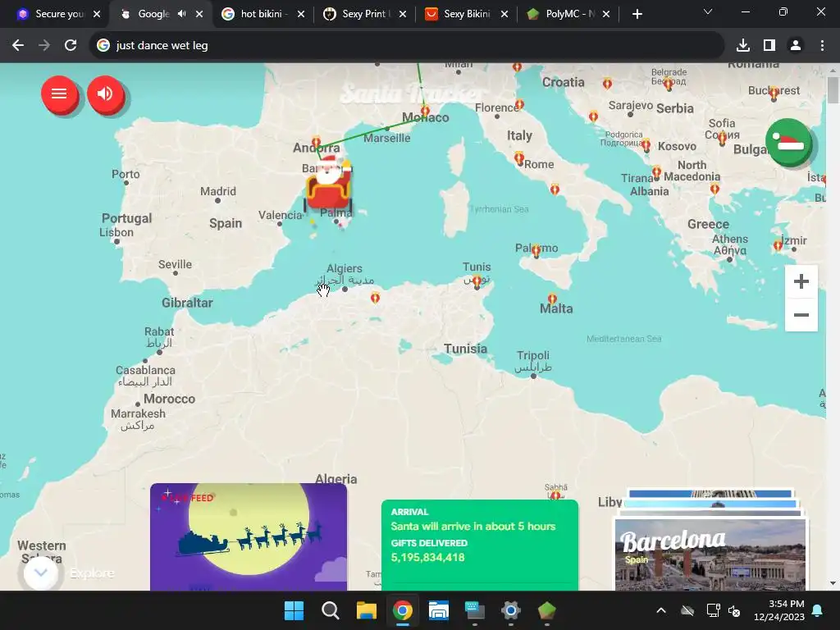Open a new tab with plus button
The image size is (840, 630).
pos(637,14)
